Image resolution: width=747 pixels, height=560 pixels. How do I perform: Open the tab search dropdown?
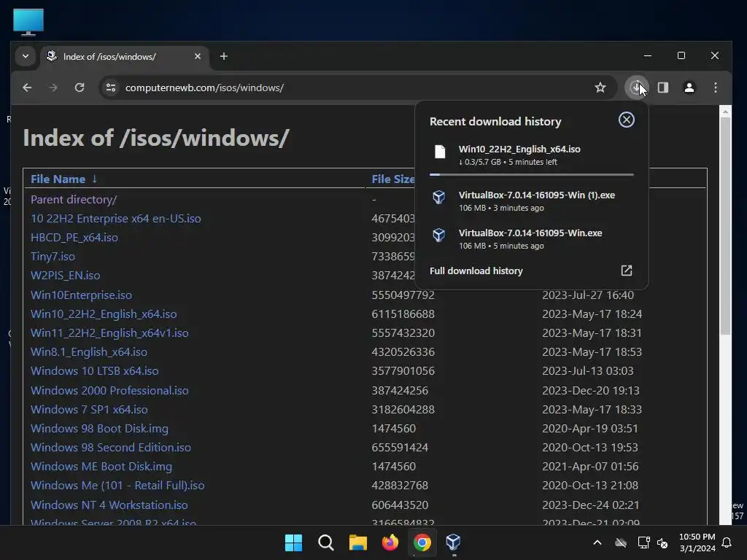coord(26,56)
